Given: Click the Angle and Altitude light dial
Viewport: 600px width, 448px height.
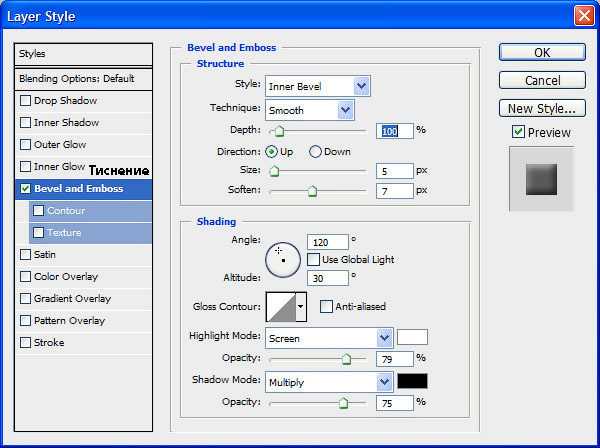Looking at the screenshot, I should pyautogui.click(x=283, y=260).
